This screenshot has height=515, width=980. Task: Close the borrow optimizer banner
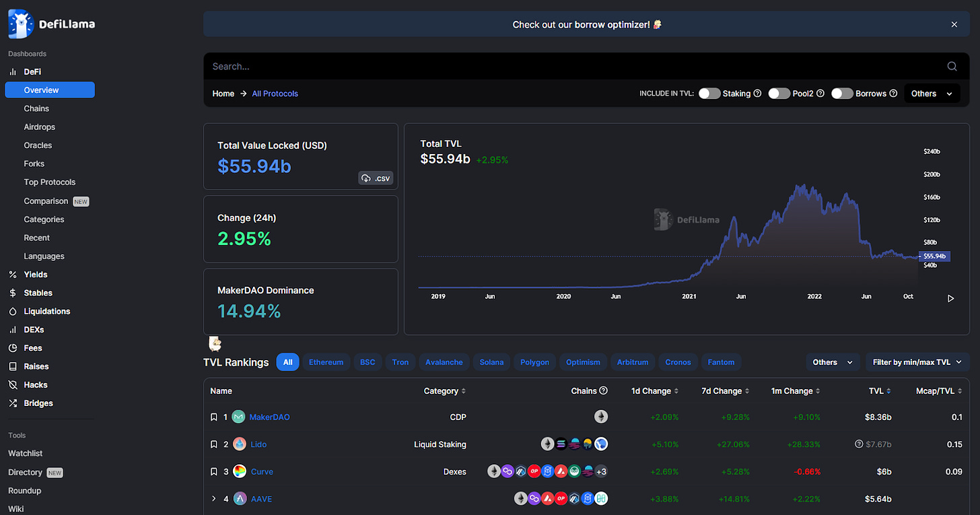tap(954, 24)
